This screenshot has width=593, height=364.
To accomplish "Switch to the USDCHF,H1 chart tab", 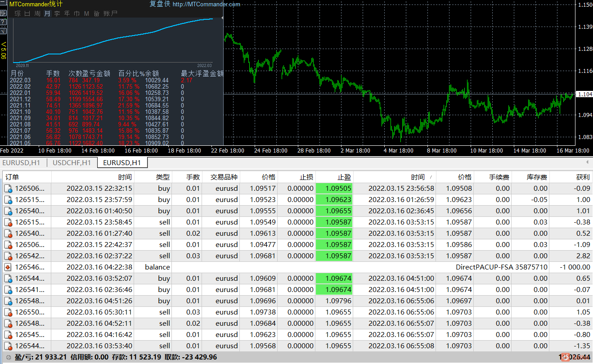I will (x=72, y=162).
